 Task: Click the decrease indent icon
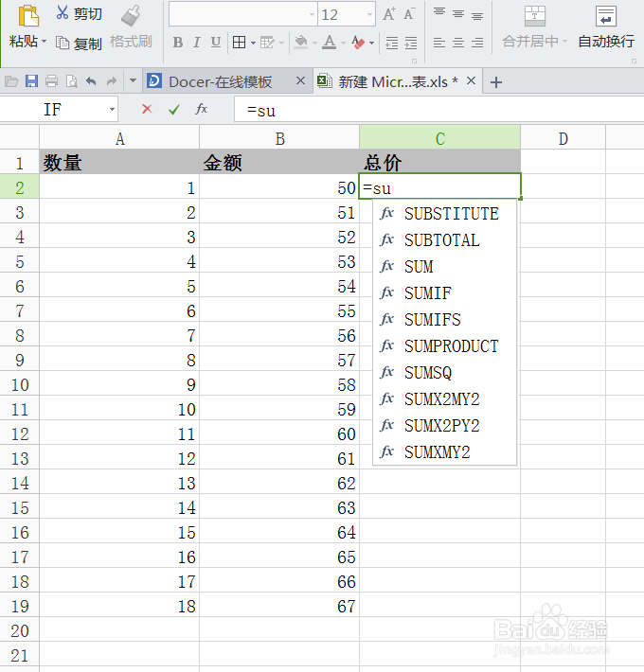[x=391, y=43]
